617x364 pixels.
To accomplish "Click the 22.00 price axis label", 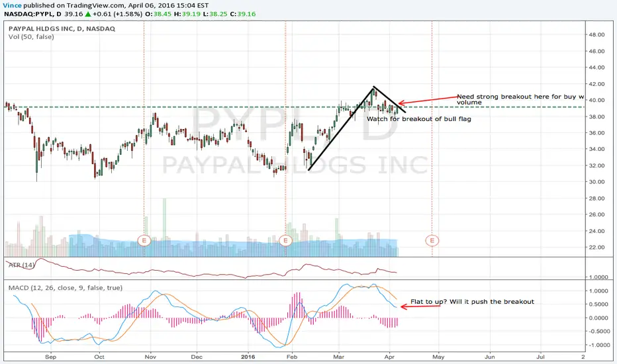I will (596, 247).
